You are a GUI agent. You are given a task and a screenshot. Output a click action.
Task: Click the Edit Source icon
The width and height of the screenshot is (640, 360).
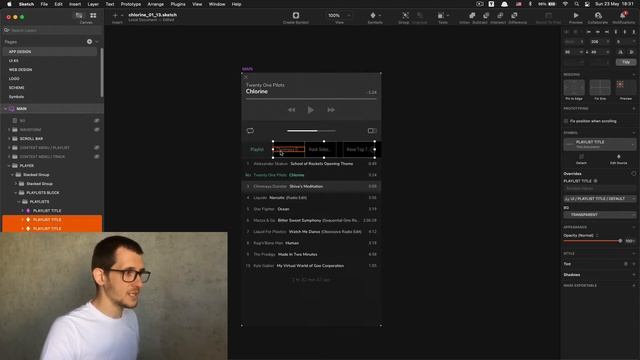pyautogui.click(x=618, y=157)
